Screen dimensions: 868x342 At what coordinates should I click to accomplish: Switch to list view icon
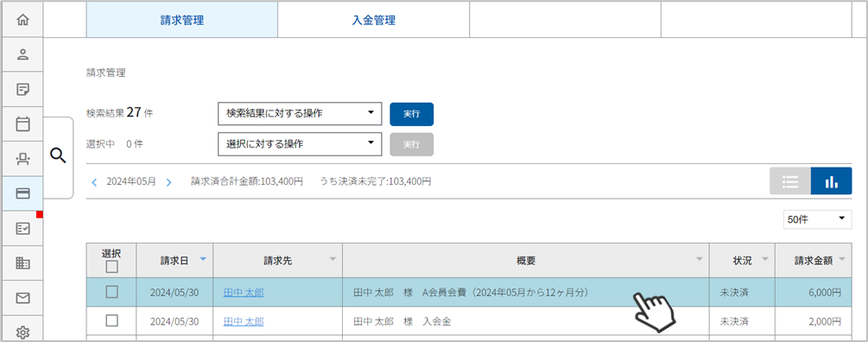point(790,181)
